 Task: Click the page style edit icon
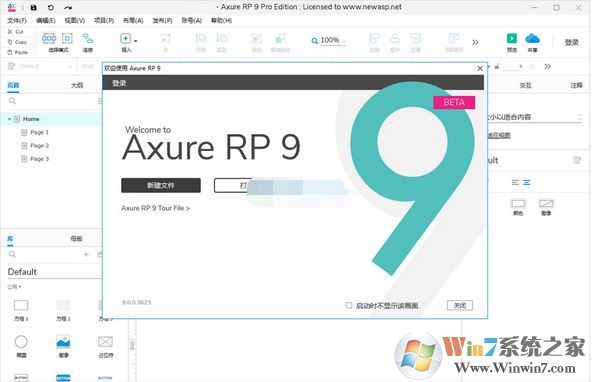coord(577,160)
